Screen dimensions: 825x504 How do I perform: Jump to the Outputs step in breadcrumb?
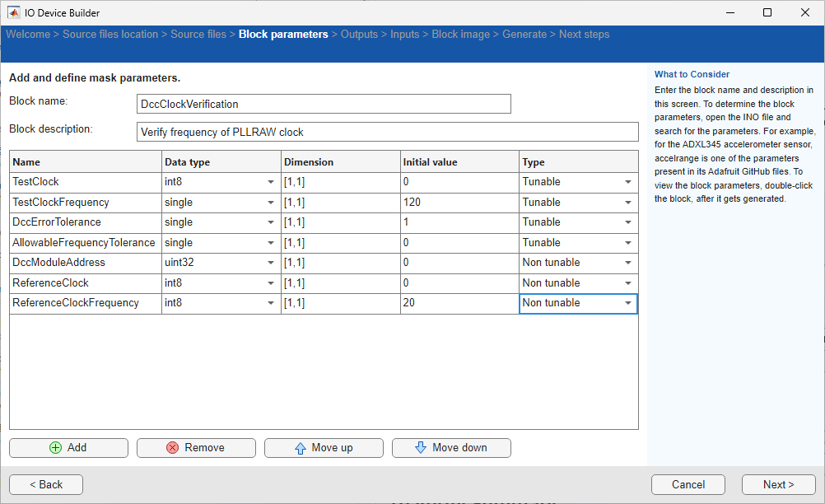tap(359, 35)
